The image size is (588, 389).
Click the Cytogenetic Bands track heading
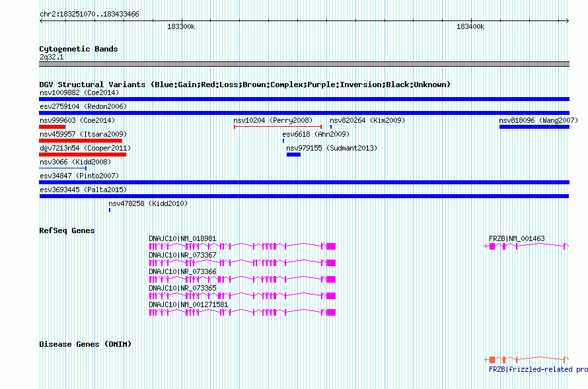click(79, 49)
